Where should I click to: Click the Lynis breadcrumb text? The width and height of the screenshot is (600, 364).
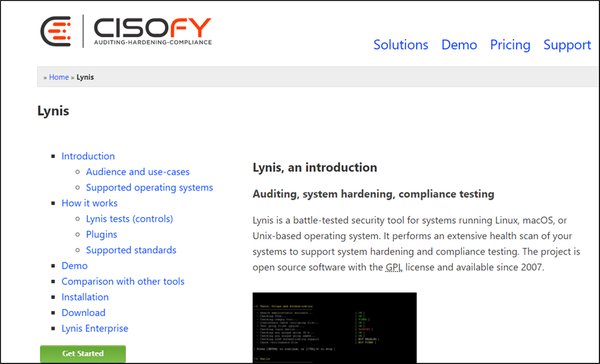click(x=85, y=77)
